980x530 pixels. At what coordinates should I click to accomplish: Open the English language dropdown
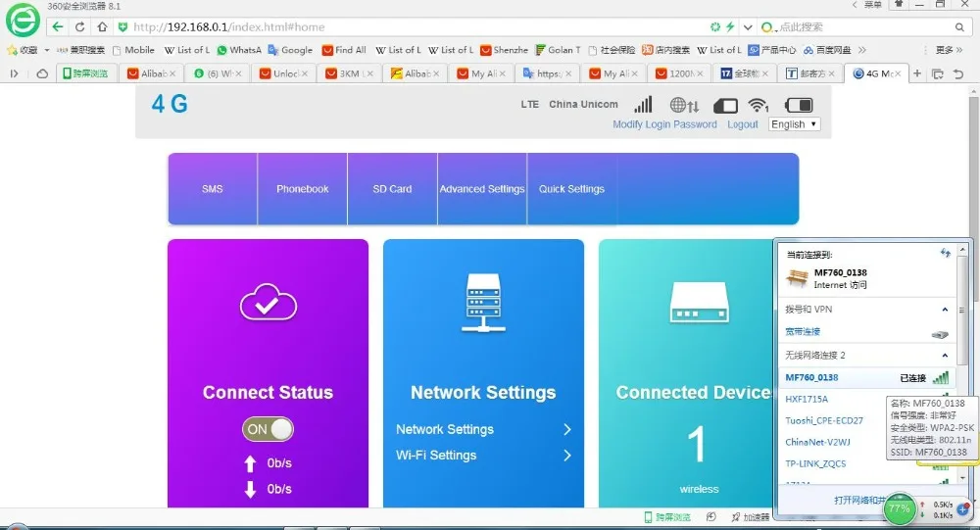[794, 124]
